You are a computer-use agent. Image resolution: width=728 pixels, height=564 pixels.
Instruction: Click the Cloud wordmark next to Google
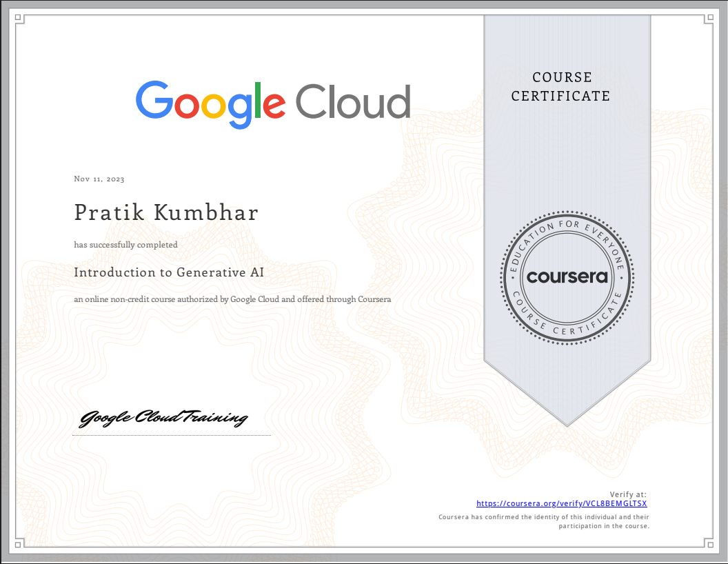coord(352,101)
